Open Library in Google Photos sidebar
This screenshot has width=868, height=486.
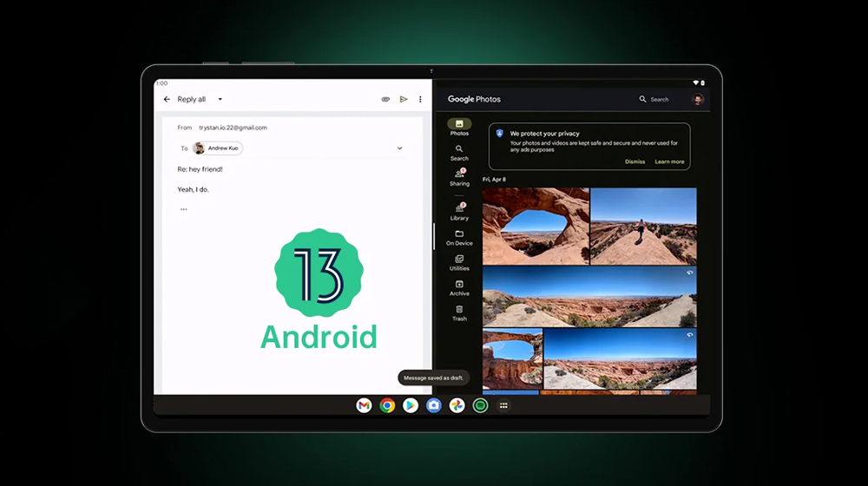click(459, 212)
